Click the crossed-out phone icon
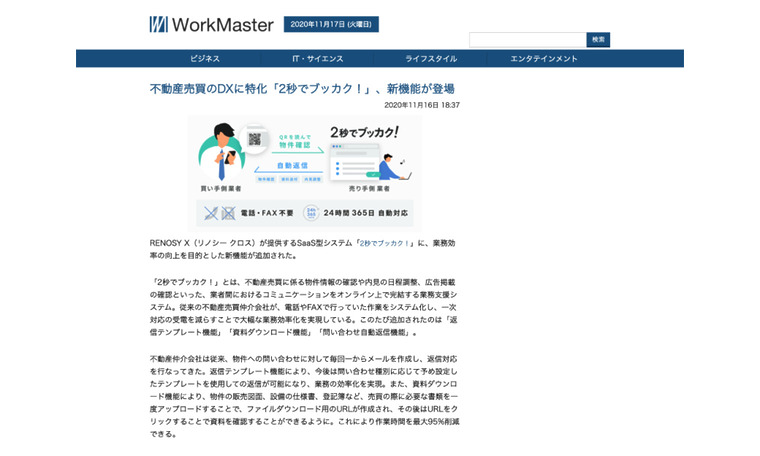The image size is (760, 456). (x=211, y=212)
